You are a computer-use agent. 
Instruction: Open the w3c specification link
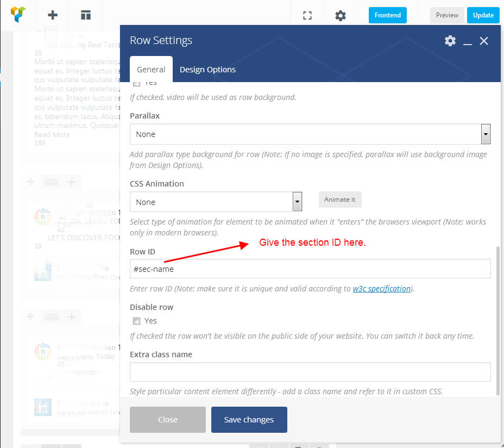coord(382,289)
